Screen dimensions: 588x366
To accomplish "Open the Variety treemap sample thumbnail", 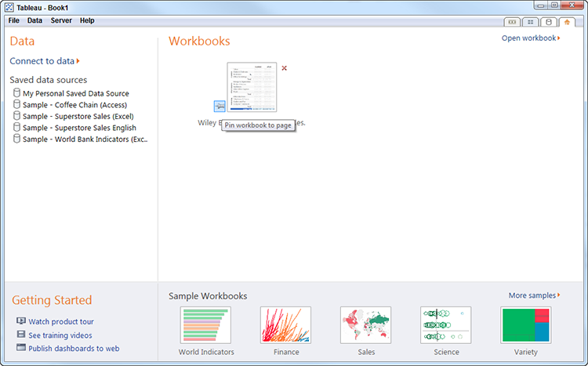I will [x=526, y=325].
